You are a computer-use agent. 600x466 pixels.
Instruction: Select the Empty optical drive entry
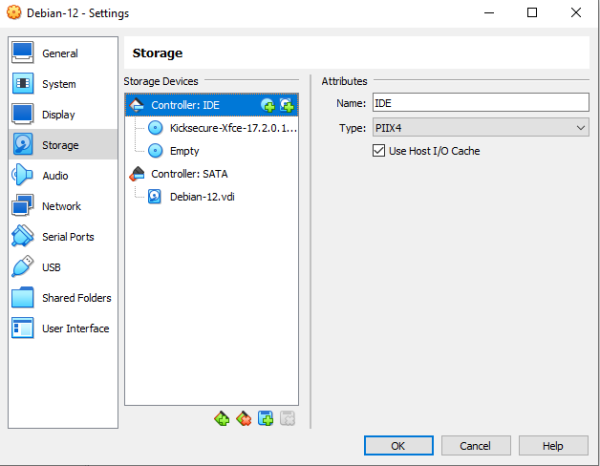[184, 151]
